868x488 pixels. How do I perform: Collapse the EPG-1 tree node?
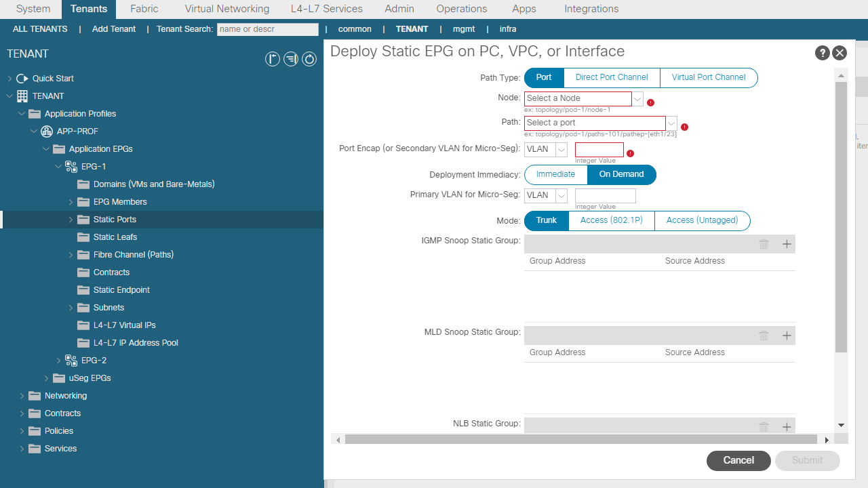coord(58,167)
